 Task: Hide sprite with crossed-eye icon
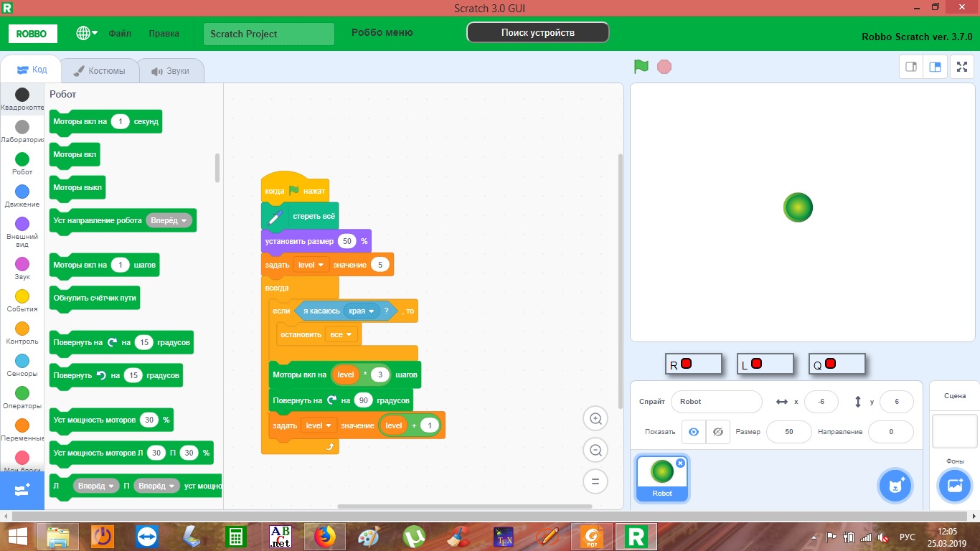tap(719, 432)
